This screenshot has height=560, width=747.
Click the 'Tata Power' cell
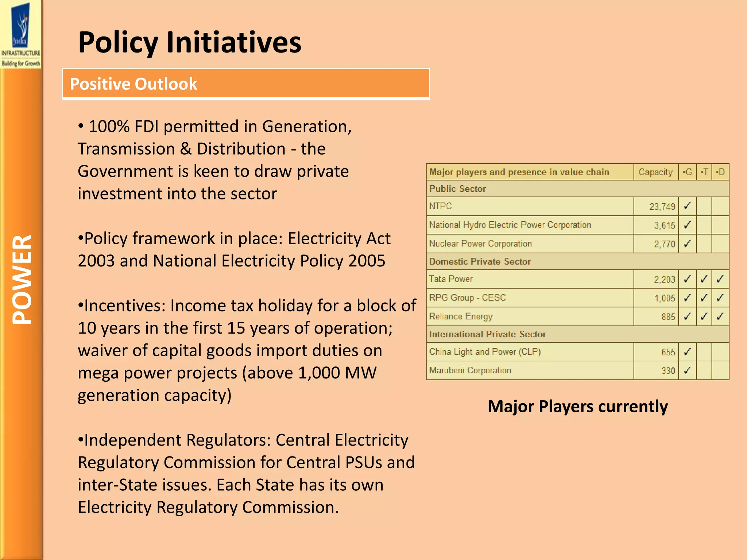[530, 279]
